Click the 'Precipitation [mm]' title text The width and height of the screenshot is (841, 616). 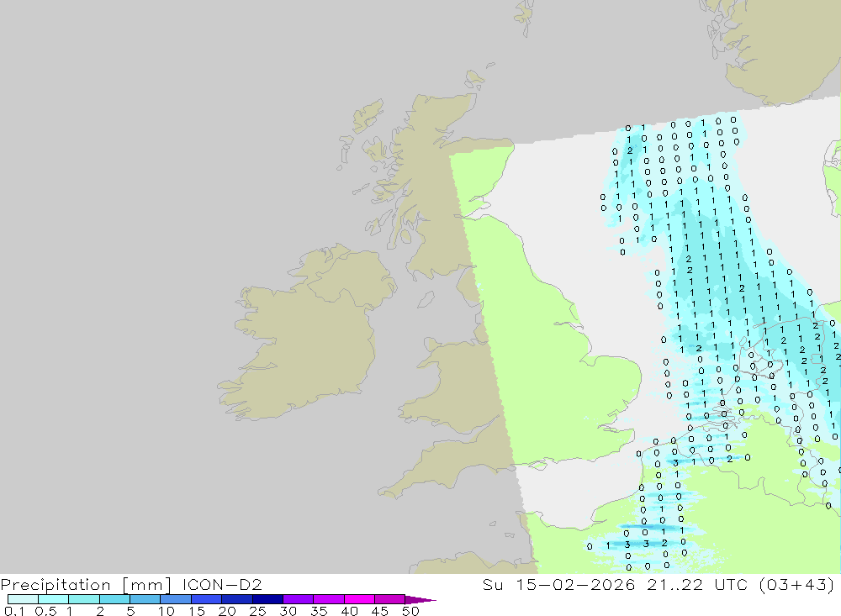86,584
